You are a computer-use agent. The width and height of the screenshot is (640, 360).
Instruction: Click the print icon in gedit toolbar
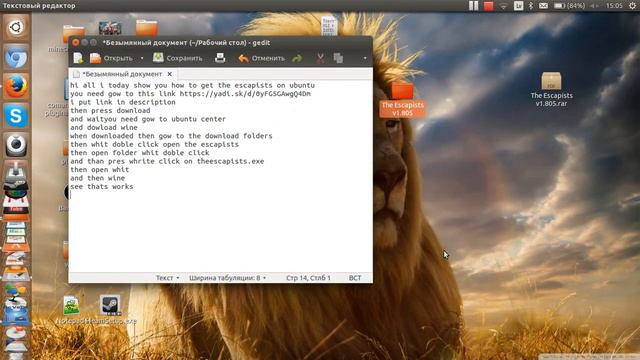(x=220, y=58)
